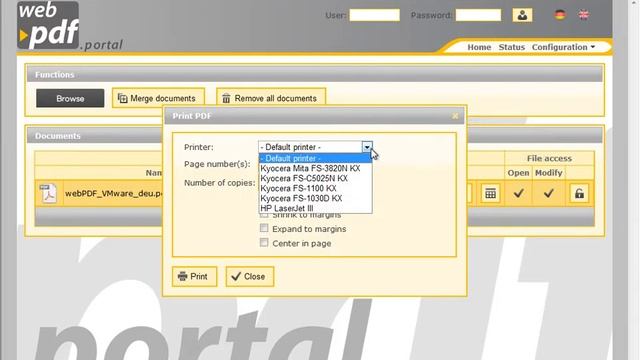The width and height of the screenshot is (640, 360).
Task: Click webPDF_VMware_deu file name
Action: click(x=114, y=193)
